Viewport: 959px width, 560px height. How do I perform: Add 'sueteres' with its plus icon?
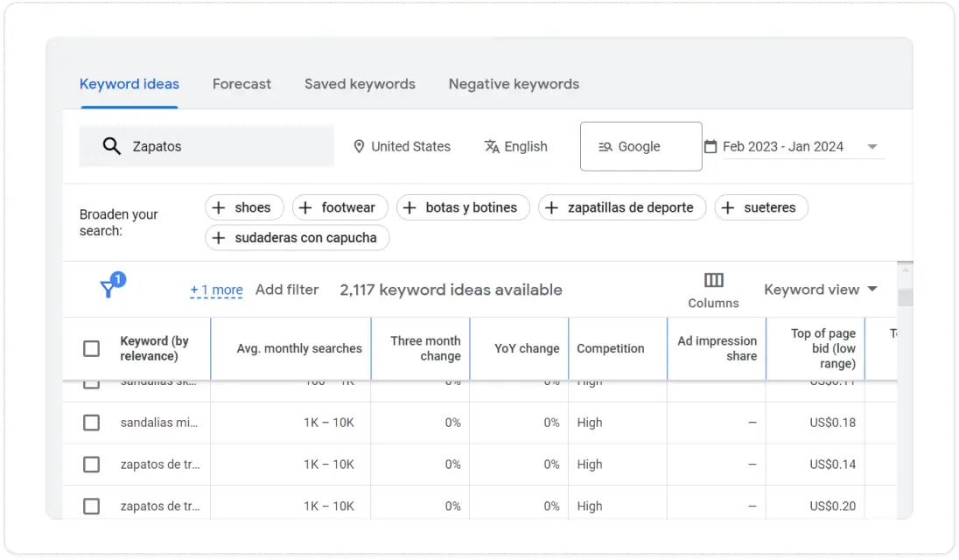pyautogui.click(x=728, y=207)
